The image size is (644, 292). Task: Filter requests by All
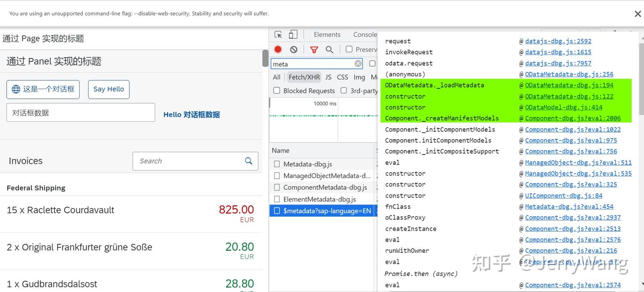(277, 77)
